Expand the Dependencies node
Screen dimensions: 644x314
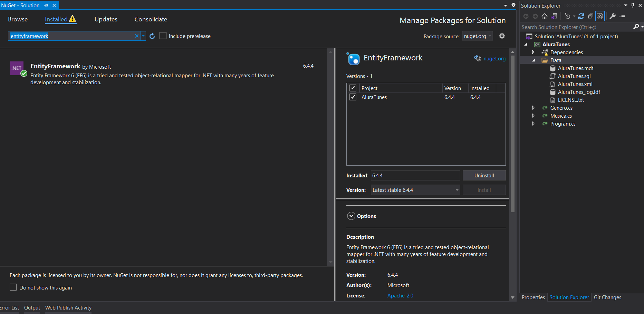[533, 52]
